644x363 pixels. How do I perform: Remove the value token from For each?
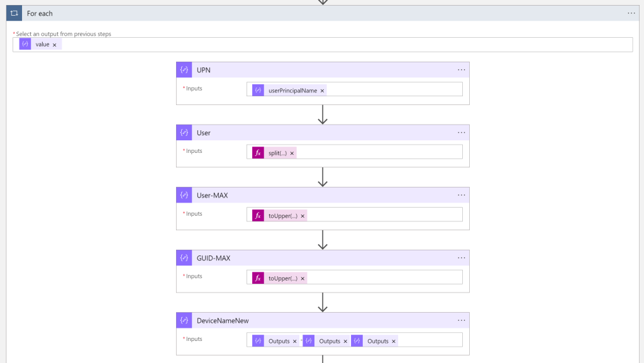coord(55,45)
